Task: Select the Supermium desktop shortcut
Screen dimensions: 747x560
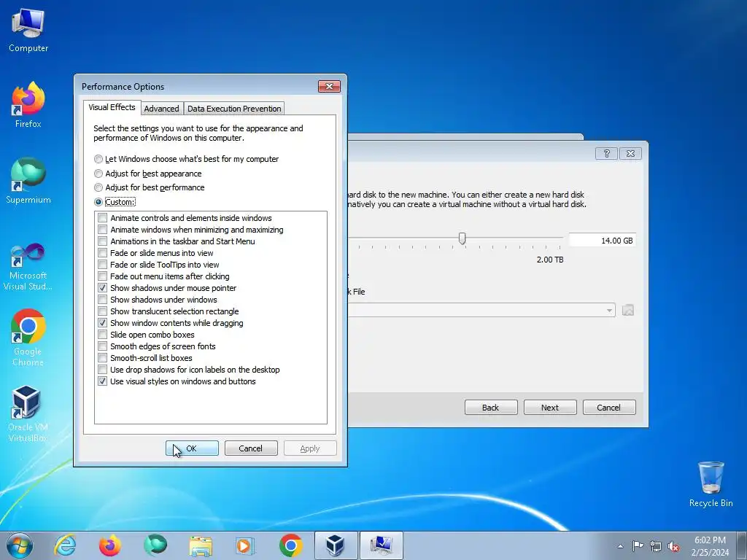Action: [x=28, y=181]
